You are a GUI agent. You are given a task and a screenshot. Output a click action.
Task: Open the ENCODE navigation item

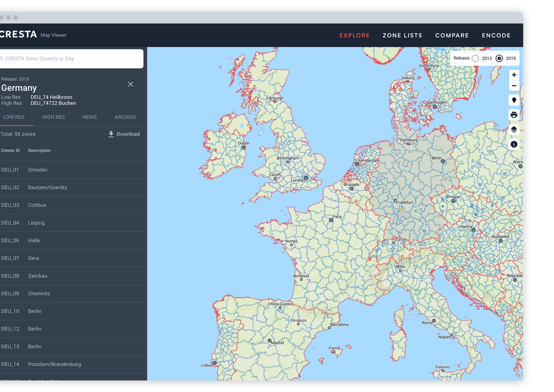click(x=496, y=36)
